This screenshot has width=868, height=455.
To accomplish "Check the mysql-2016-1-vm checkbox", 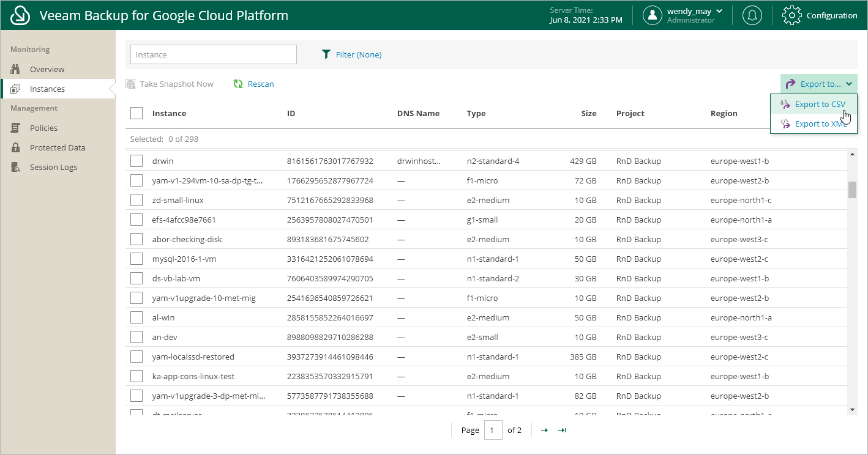I will (x=137, y=259).
